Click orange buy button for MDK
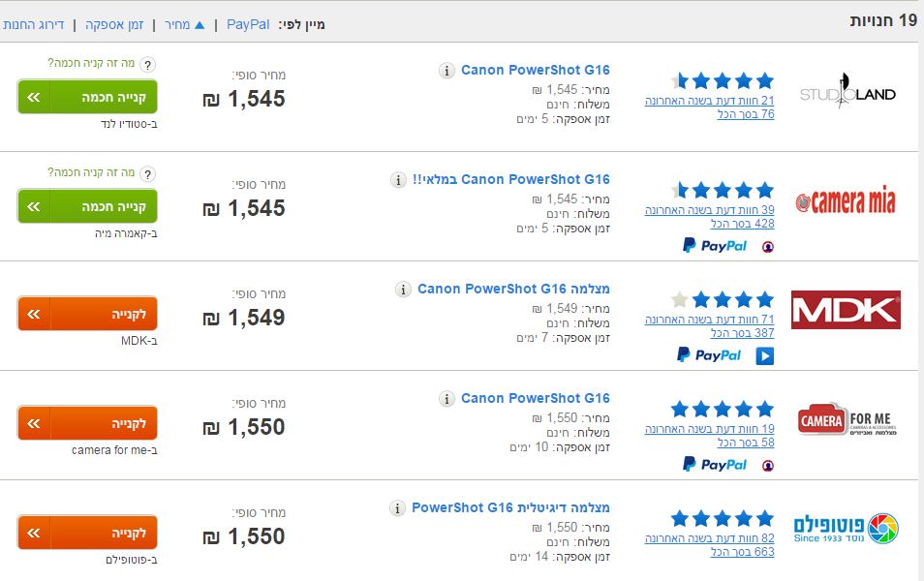 [87, 315]
